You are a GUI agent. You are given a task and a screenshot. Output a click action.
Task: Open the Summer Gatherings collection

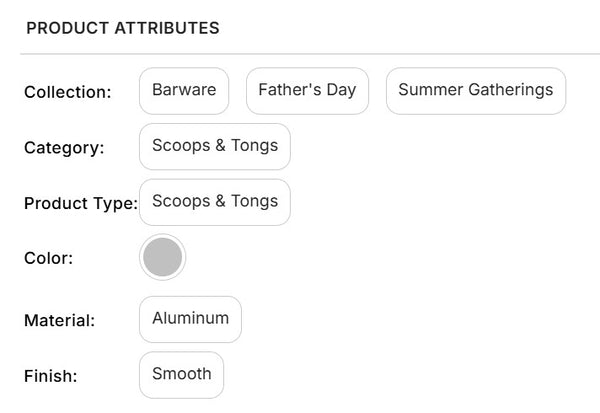475,91
